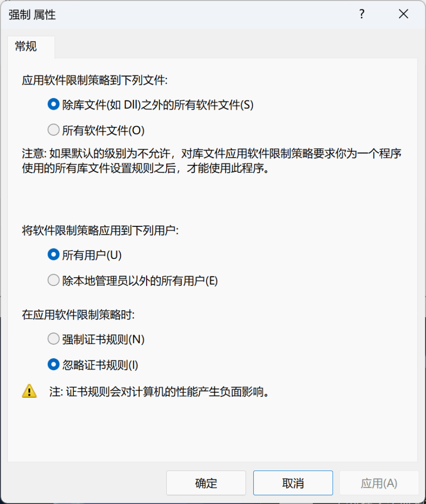The height and width of the screenshot is (504, 426).
Task: Click the 应用(A) button
Action: point(379,483)
